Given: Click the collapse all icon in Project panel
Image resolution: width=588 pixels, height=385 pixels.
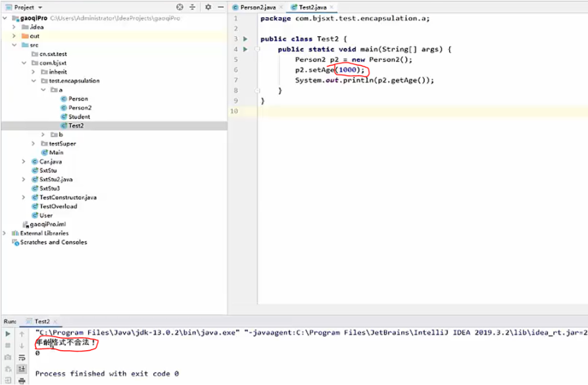Looking at the screenshot, I should pos(192,7).
